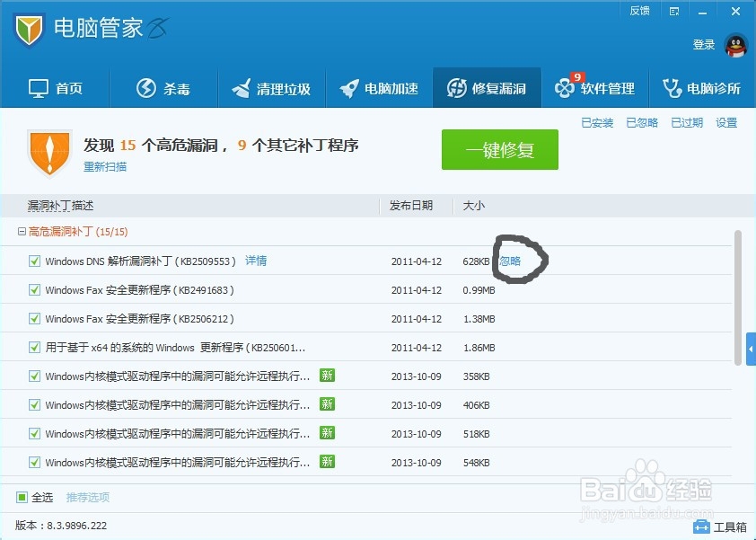This screenshot has width=756, height=540.
Task: Go to the 电脑加速 speedup tab
Action: coord(379,88)
